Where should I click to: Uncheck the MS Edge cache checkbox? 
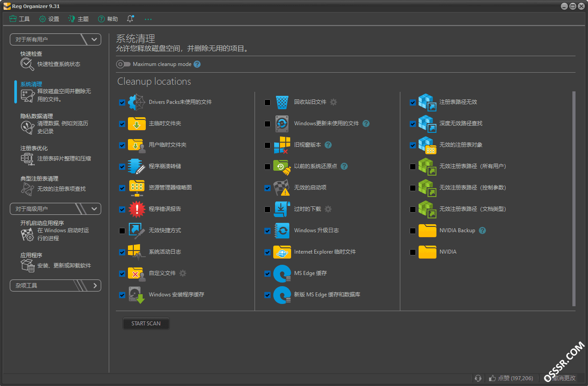tap(267, 273)
